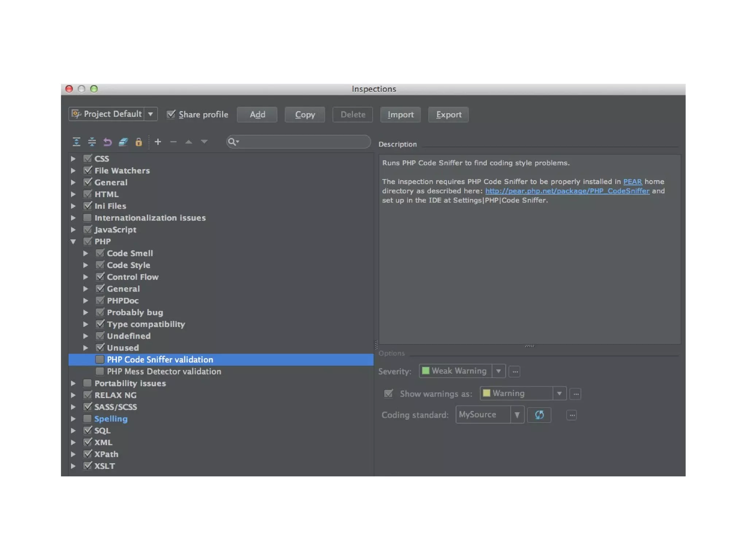Select the Code Smell item under PHP
747x560 pixels.
129,253
